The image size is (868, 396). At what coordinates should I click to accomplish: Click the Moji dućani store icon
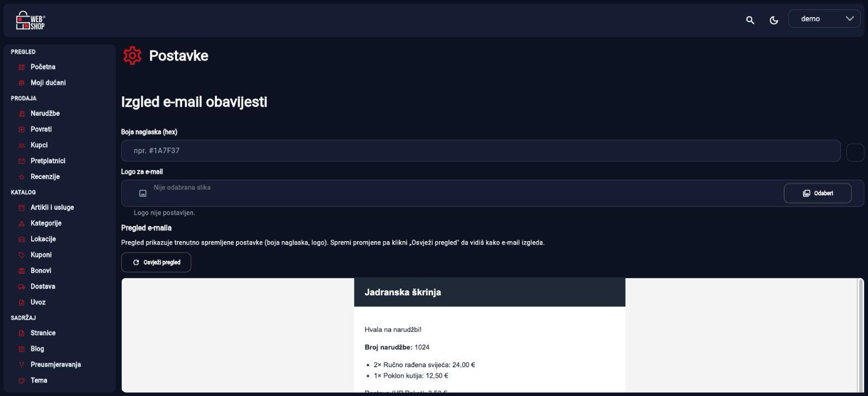[x=22, y=83]
